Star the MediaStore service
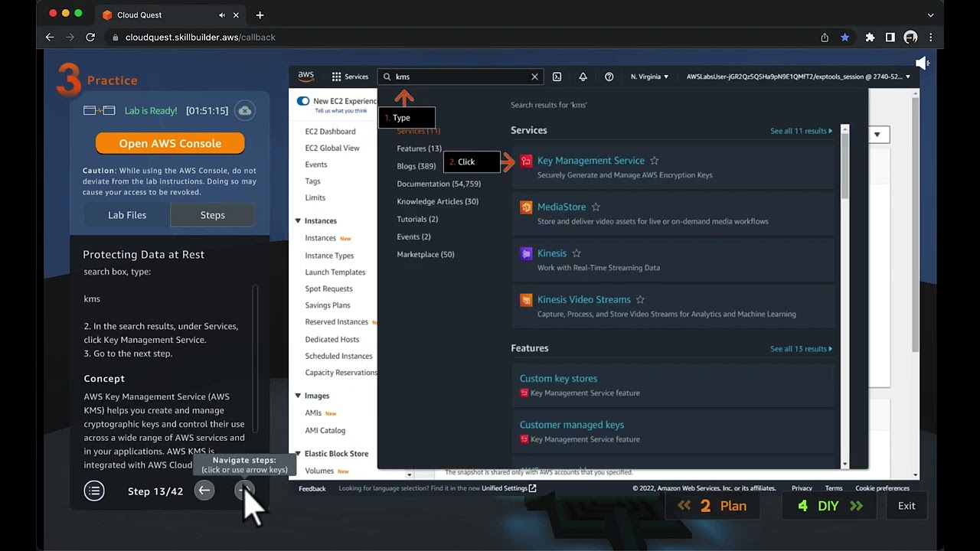Viewport: 980px width, 551px height. coord(596,207)
